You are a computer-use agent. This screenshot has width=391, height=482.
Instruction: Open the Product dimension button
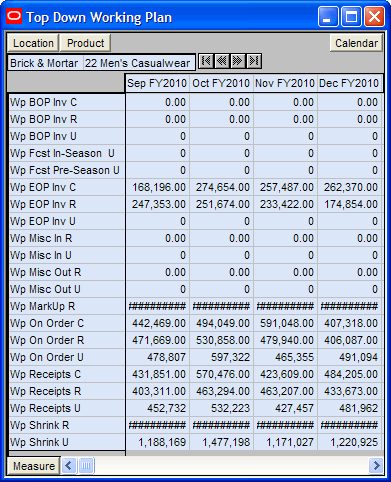click(85, 43)
